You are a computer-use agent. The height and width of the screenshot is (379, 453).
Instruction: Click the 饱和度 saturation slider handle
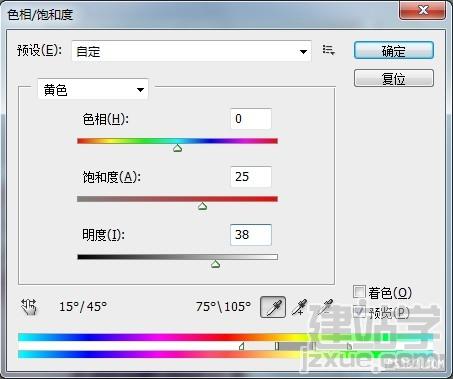(x=202, y=206)
